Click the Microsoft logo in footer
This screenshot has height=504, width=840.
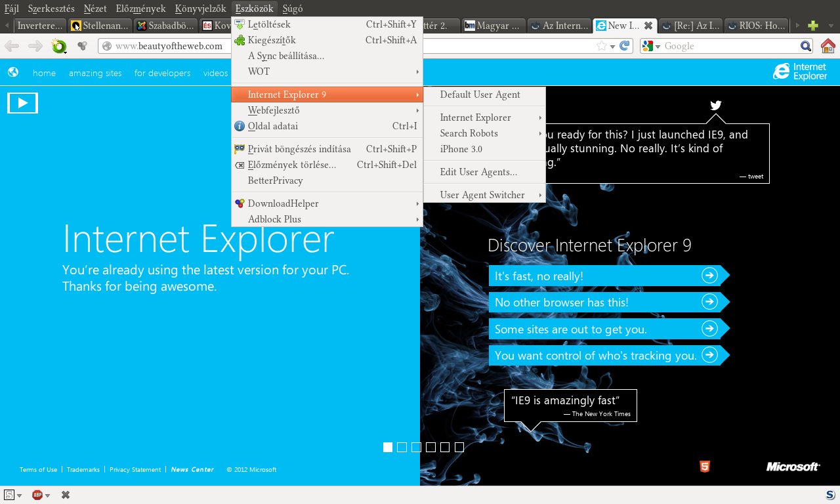793,467
